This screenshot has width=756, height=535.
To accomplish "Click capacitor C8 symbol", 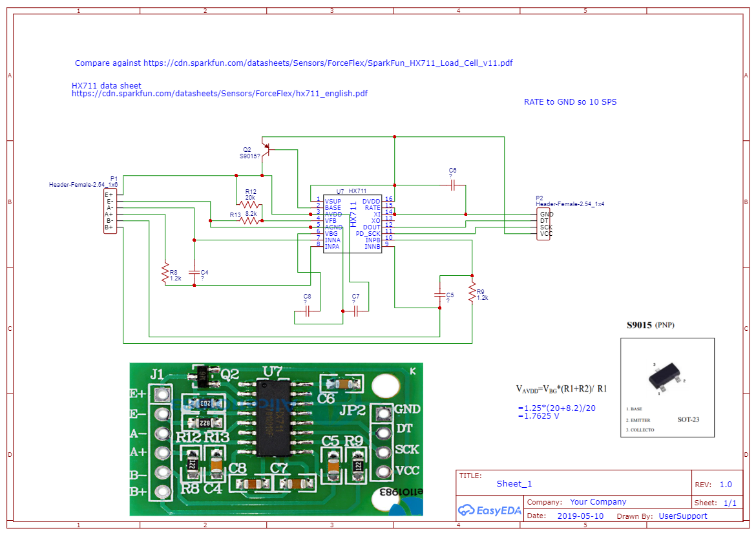I will tap(307, 311).
